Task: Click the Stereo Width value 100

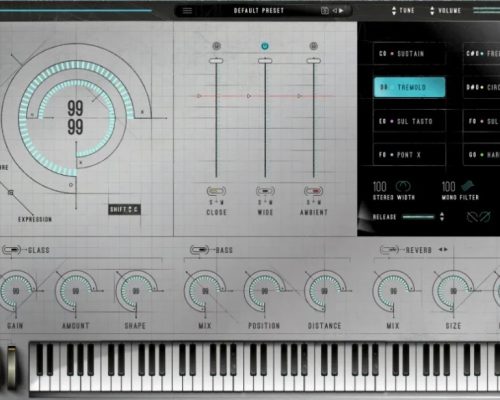Action: [x=380, y=186]
